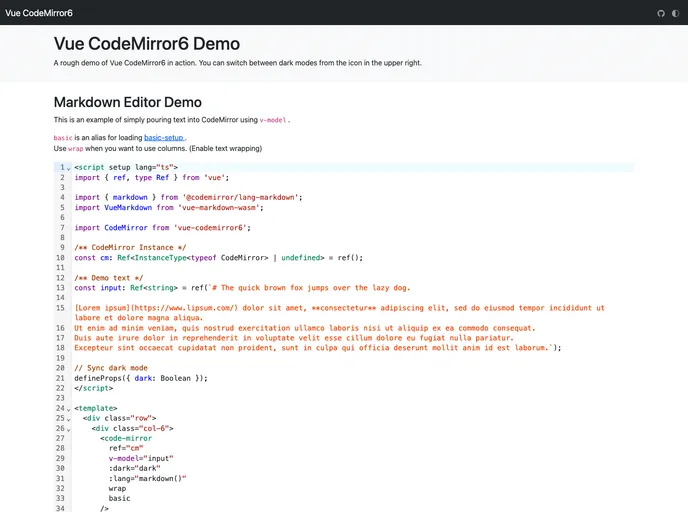Collapse the col-6 div fold at line 26
Viewport: 688px width, 512px height.
pos(68,429)
